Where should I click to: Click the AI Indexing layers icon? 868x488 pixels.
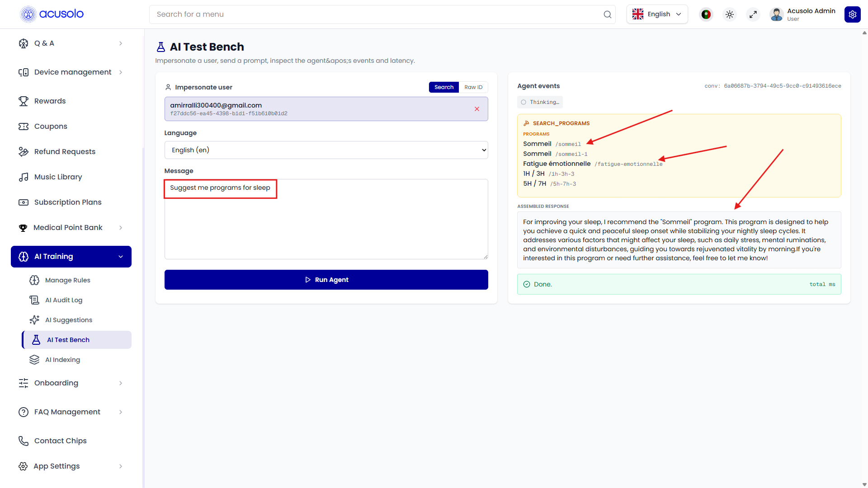(34, 360)
